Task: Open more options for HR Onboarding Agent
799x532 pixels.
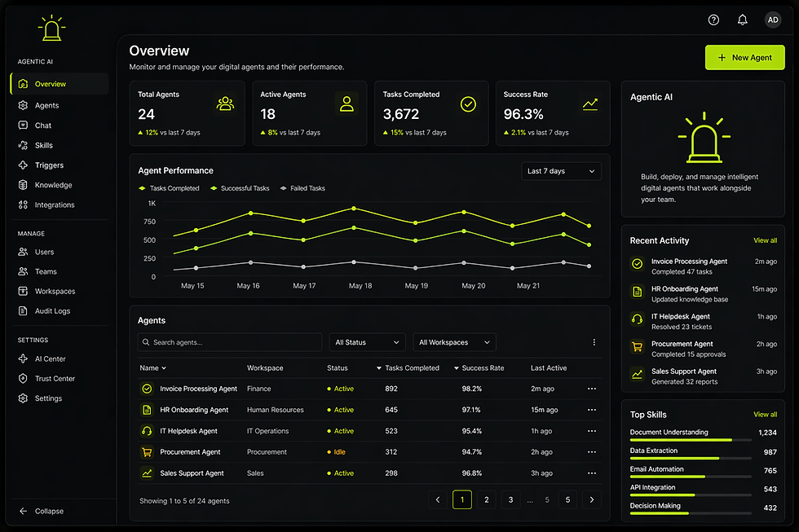Action: point(592,410)
